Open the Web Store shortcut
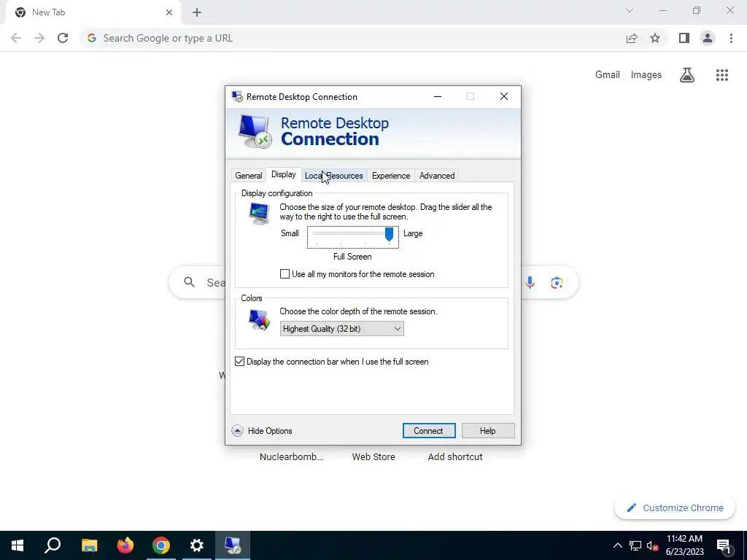Image resolution: width=747 pixels, height=560 pixels. click(x=373, y=456)
